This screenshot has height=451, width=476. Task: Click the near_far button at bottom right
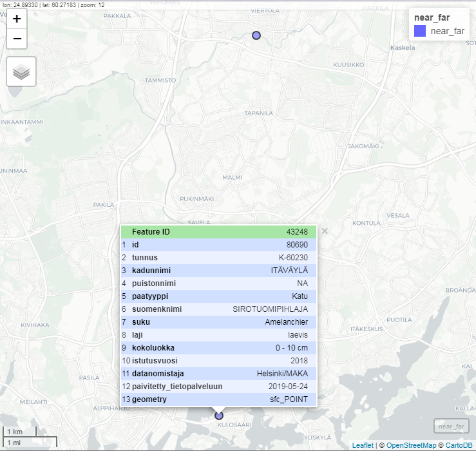pos(451,426)
